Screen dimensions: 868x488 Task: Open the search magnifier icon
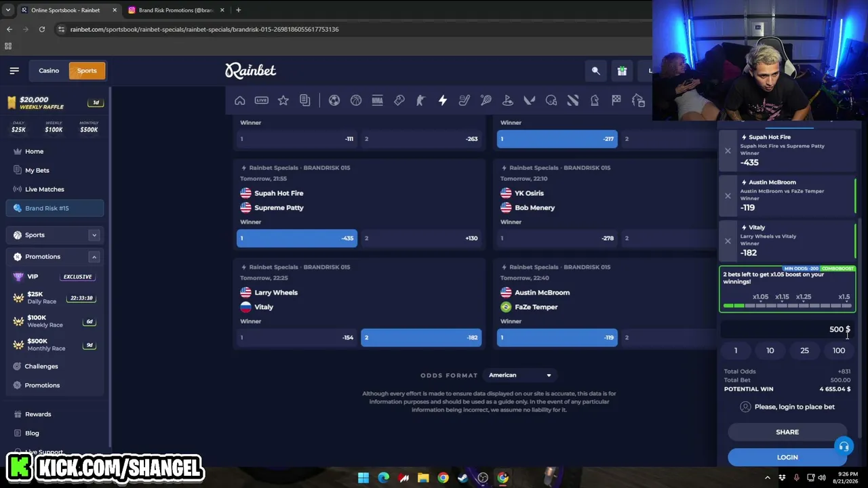595,70
